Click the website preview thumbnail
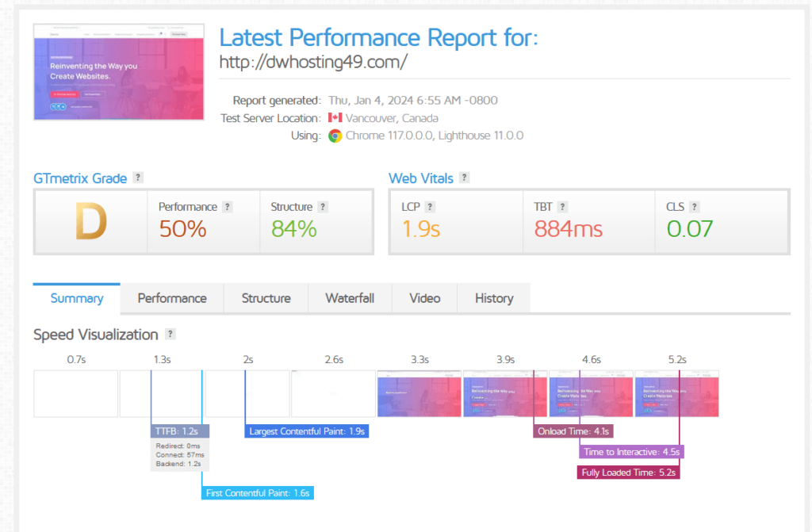Screen dimensions: 812x532 click(x=119, y=72)
